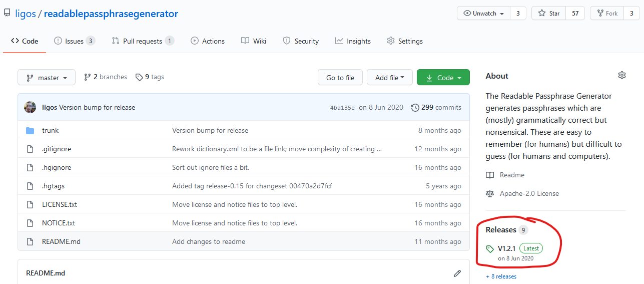
Task: Open the LICENSE.txt file
Action: pyautogui.click(x=60, y=204)
